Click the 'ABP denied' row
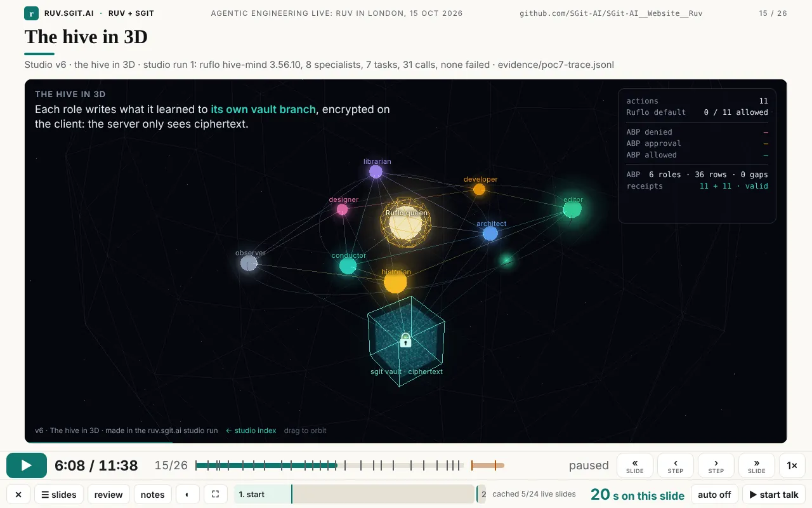The height and width of the screenshot is (508, 812). [x=697, y=132]
